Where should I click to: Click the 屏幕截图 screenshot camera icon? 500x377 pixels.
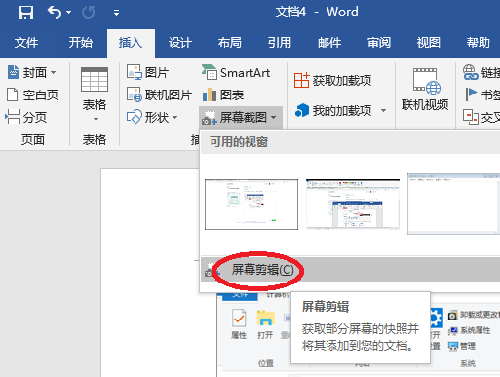point(209,118)
